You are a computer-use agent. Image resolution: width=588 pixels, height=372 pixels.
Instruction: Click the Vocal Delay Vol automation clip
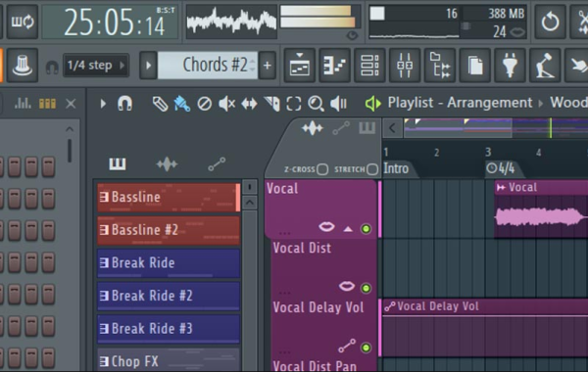(x=485, y=327)
